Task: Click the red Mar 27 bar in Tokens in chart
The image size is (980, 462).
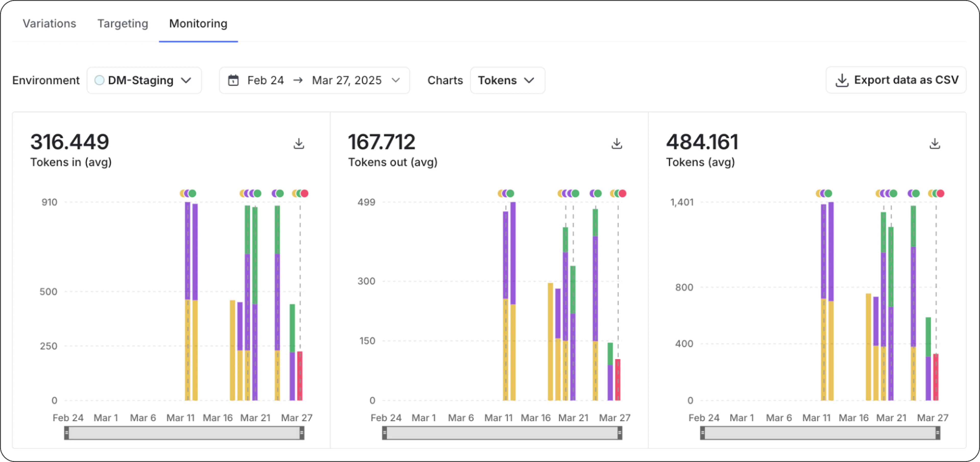Action: click(300, 376)
